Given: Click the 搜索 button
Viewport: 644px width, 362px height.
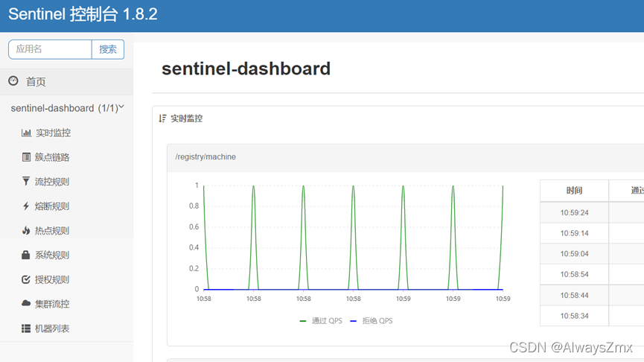Looking at the screenshot, I should tap(108, 49).
